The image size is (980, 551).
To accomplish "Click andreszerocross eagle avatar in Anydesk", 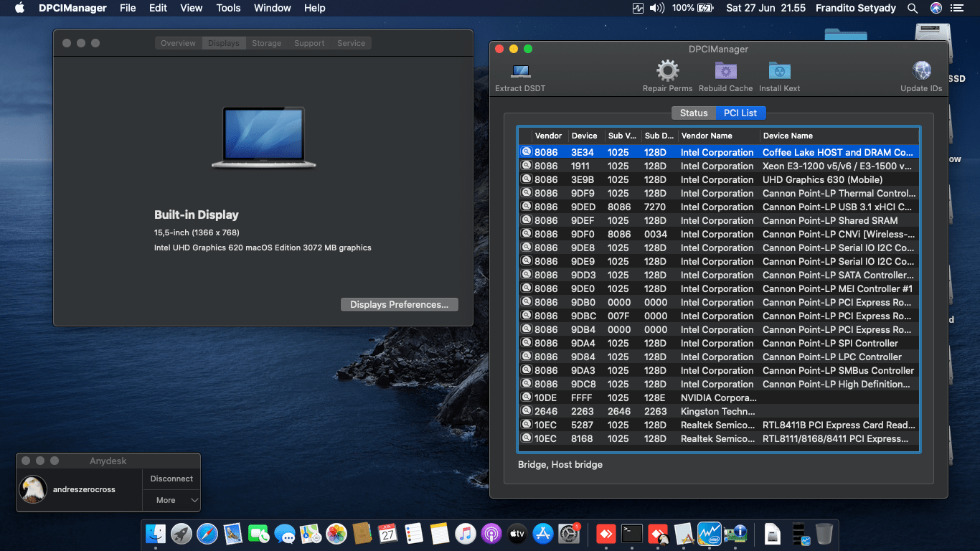I will [x=33, y=489].
